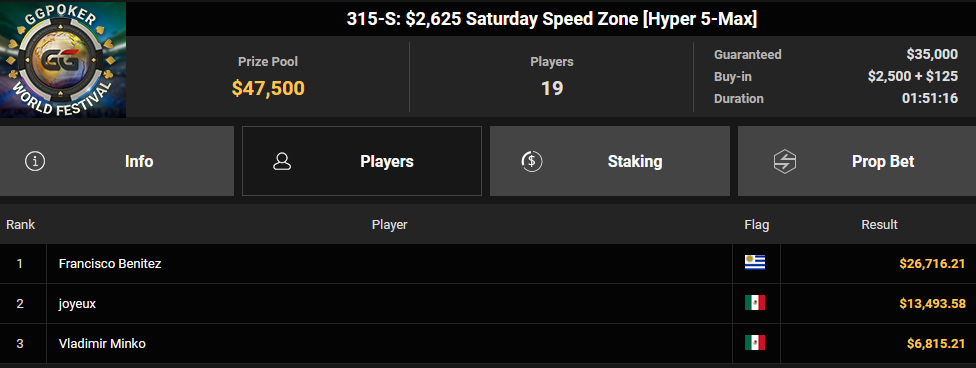976x368 pixels.
Task: Click the $26,716.21 first place result
Action: (932, 264)
